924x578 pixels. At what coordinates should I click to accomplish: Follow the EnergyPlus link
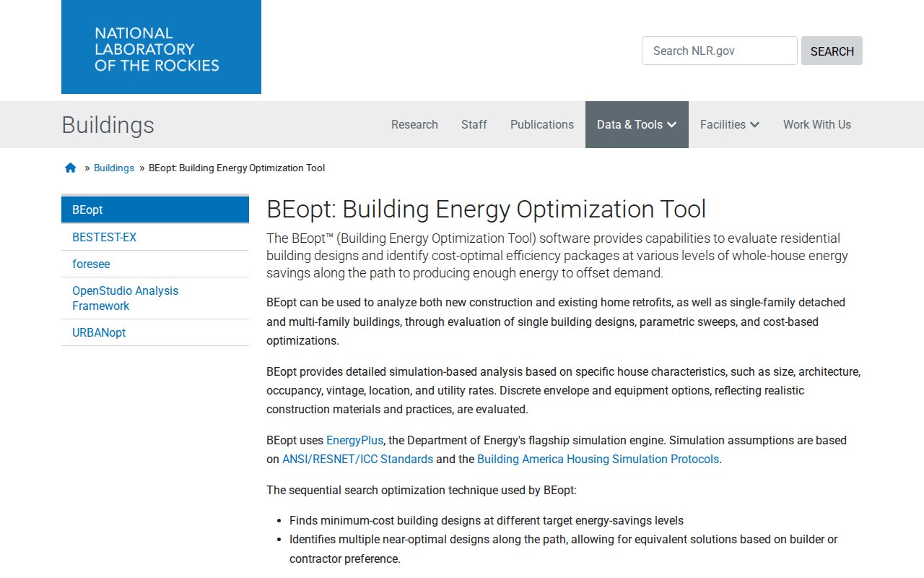coord(354,440)
